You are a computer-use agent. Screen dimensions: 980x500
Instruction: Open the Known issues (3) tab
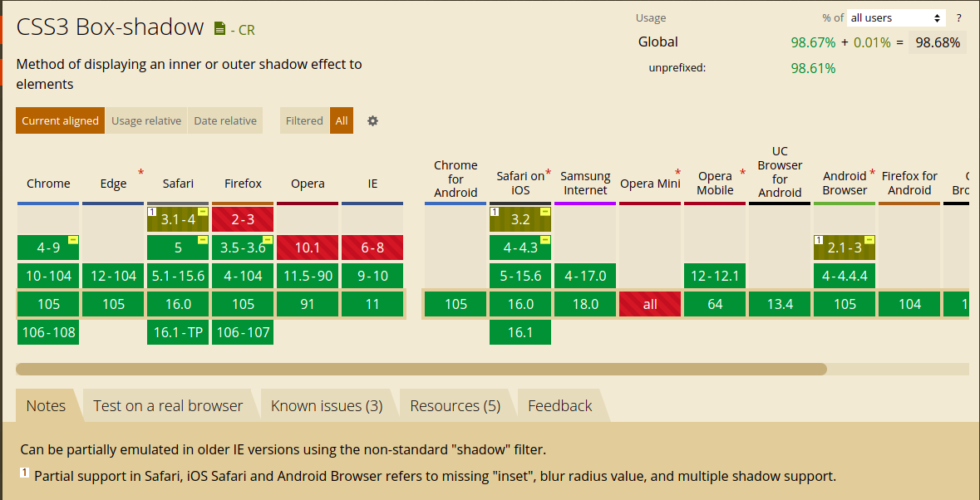point(327,406)
